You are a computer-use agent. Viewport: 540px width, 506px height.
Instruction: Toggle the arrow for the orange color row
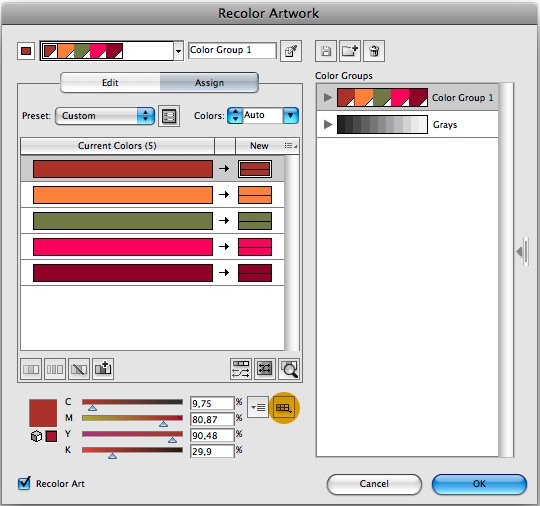pyautogui.click(x=224, y=195)
